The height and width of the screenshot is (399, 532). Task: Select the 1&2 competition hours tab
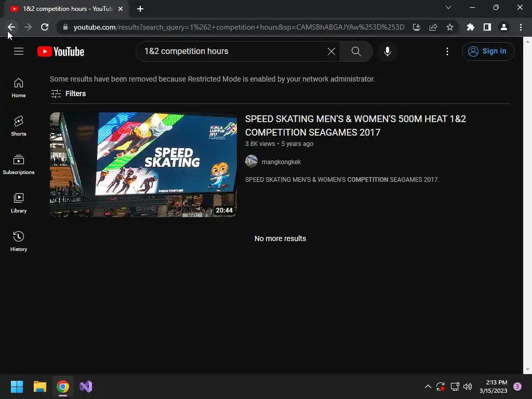(66, 9)
